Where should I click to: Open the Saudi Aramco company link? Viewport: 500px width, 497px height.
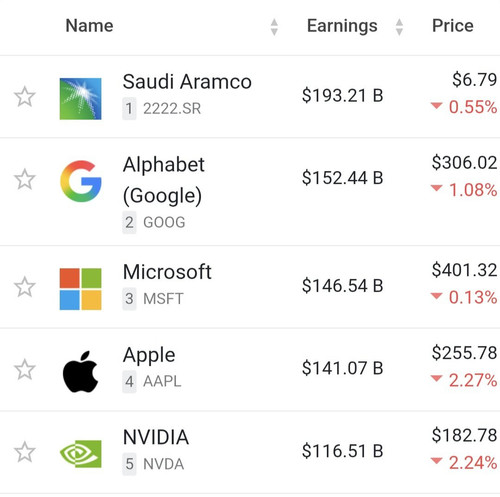point(187,82)
